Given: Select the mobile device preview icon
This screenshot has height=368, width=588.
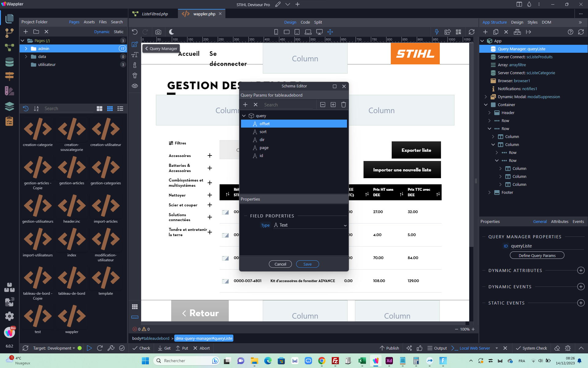Looking at the screenshot, I should 276,32.
